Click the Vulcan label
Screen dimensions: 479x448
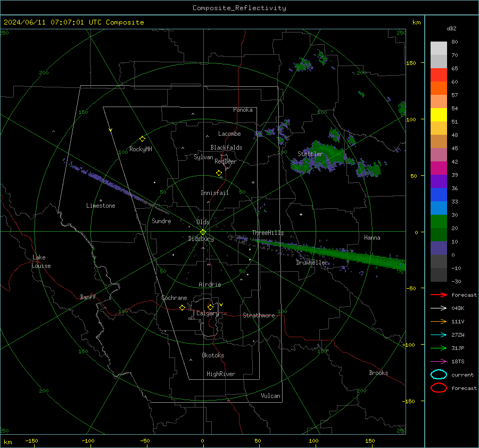(x=270, y=396)
